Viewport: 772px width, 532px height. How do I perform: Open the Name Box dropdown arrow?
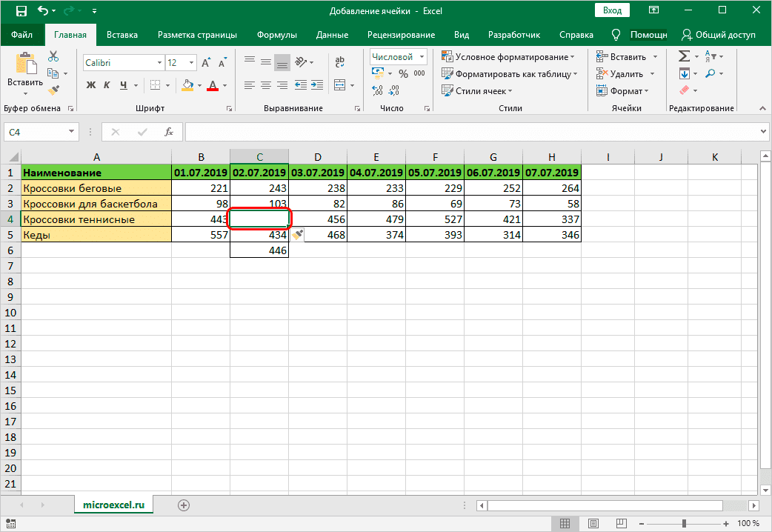[72, 132]
